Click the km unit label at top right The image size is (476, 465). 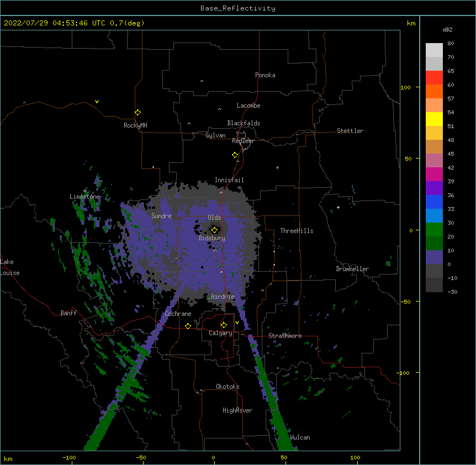(411, 23)
